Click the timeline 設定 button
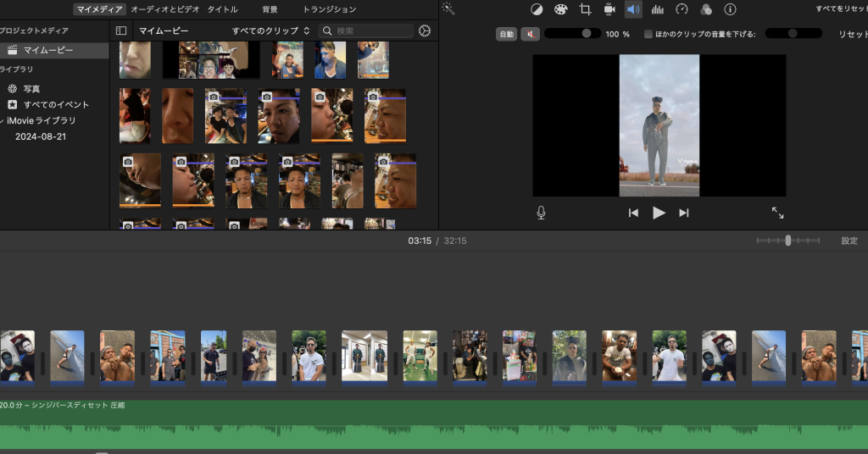The height and width of the screenshot is (454, 868). click(x=849, y=241)
